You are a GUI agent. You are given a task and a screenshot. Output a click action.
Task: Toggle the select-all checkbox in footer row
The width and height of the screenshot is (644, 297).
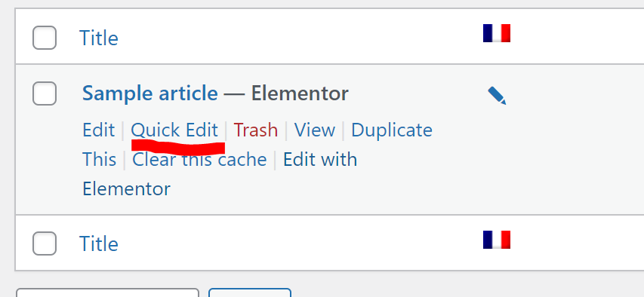pyautogui.click(x=45, y=243)
